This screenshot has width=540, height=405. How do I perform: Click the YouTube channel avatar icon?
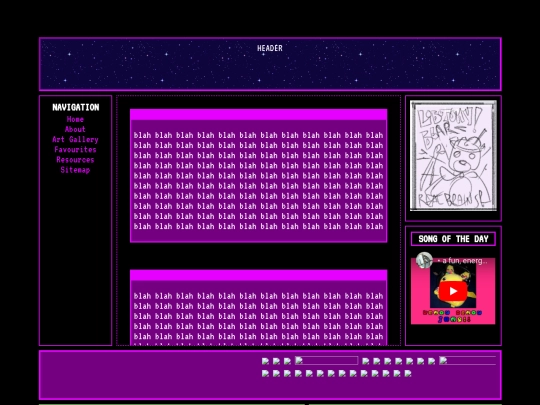click(424, 260)
